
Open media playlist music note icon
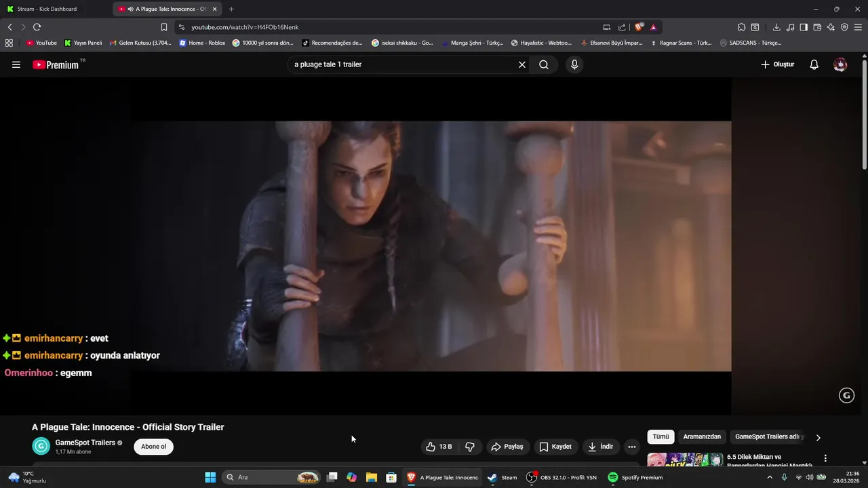click(x=791, y=27)
